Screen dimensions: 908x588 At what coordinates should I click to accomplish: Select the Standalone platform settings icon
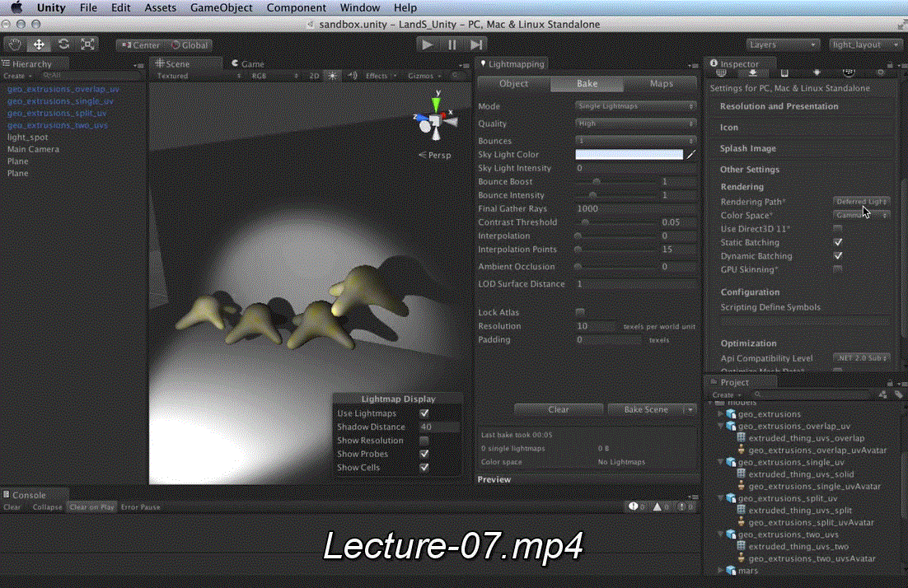coord(753,73)
